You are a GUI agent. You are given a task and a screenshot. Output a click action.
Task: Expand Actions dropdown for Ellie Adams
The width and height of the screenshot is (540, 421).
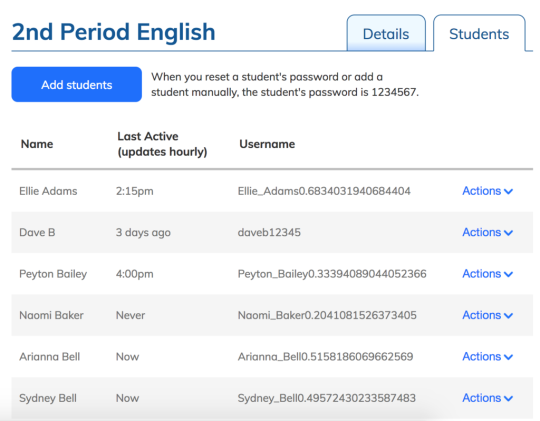[487, 191]
